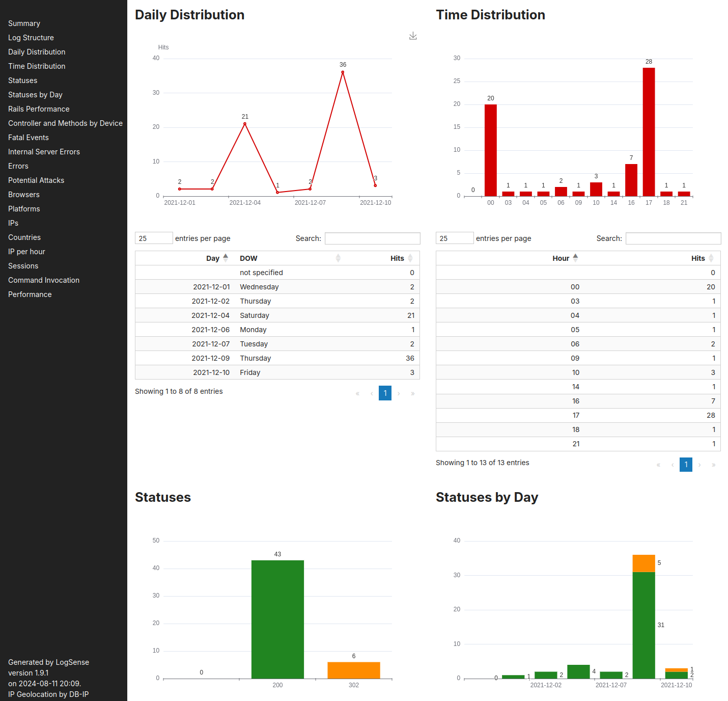Select 'Generated by LogSense' footer text
This screenshot has height=701, width=728.
pos(48,662)
